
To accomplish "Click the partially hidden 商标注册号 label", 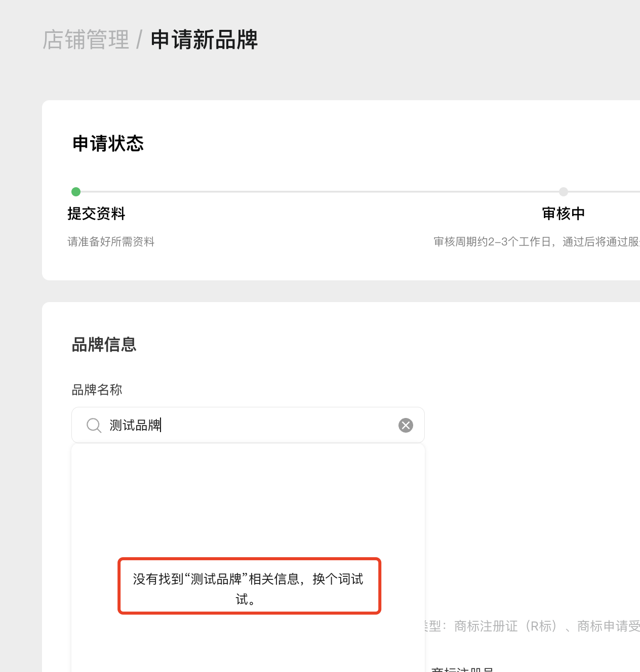I will pos(462,669).
